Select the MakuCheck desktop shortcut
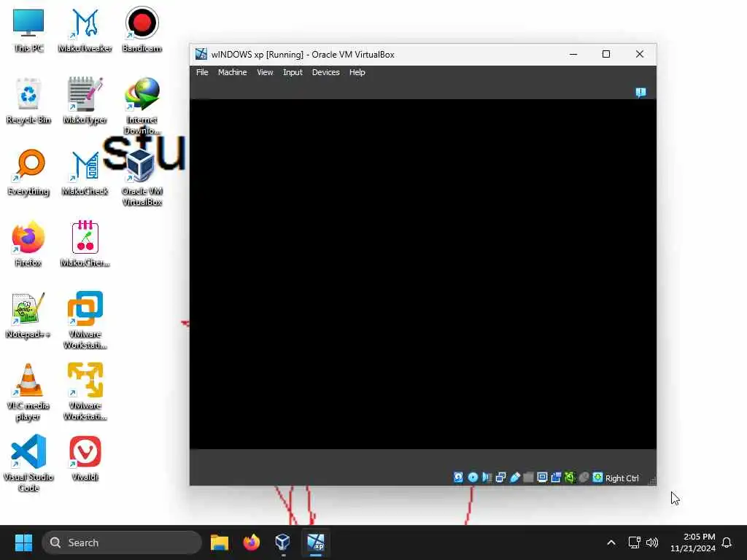 [85, 173]
